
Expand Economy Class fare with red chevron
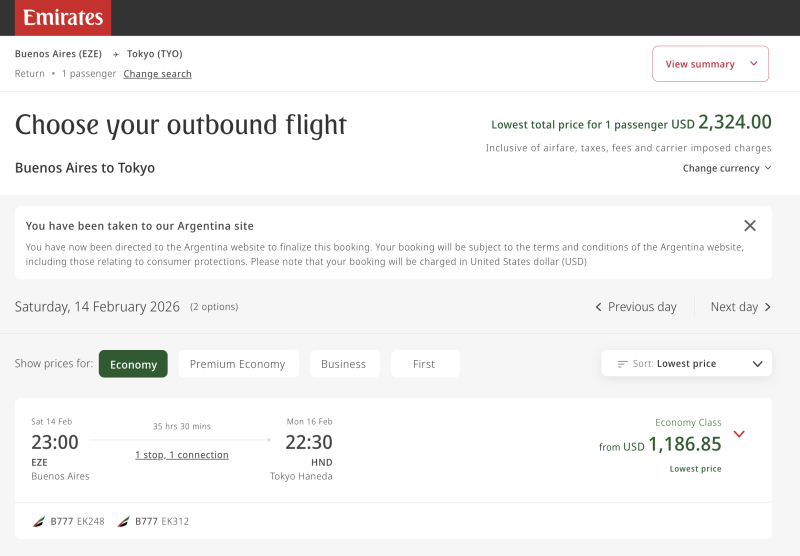point(739,434)
